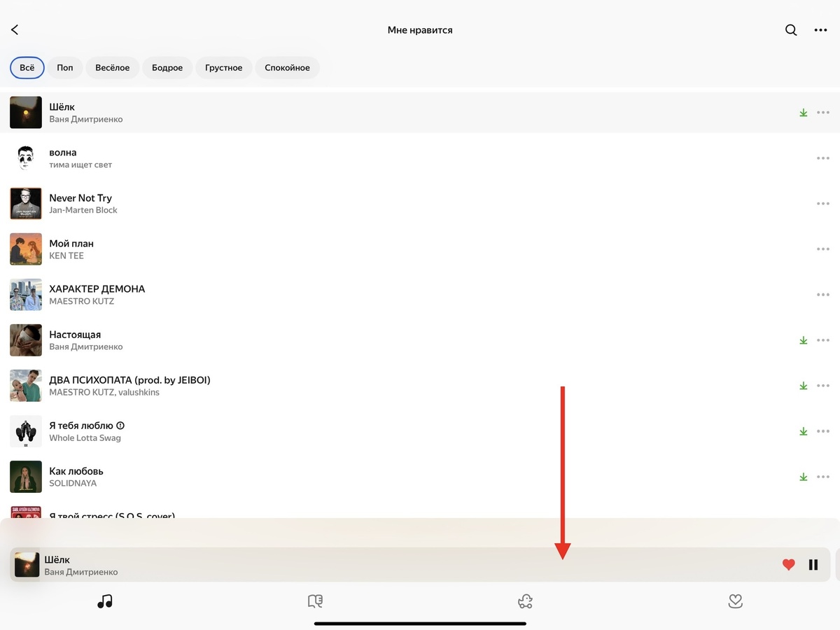Screen dimensions: 840x630
Task: Select the track title Настоящая
Action: [75, 335]
